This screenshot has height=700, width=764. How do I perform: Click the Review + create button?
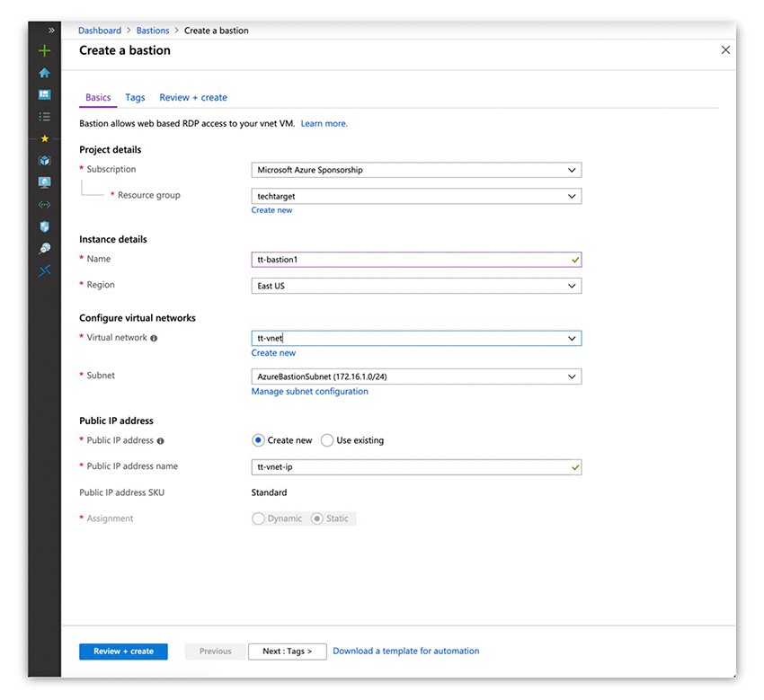pos(123,651)
